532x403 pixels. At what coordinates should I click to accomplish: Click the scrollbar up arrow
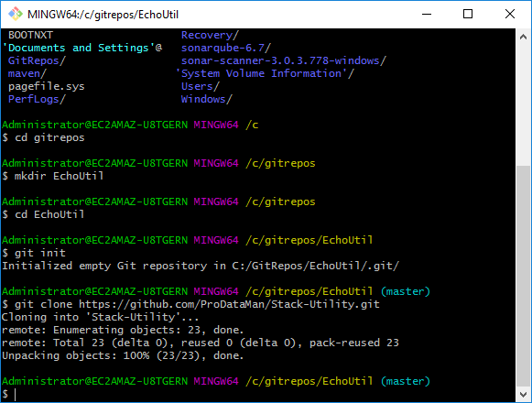[523, 37]
